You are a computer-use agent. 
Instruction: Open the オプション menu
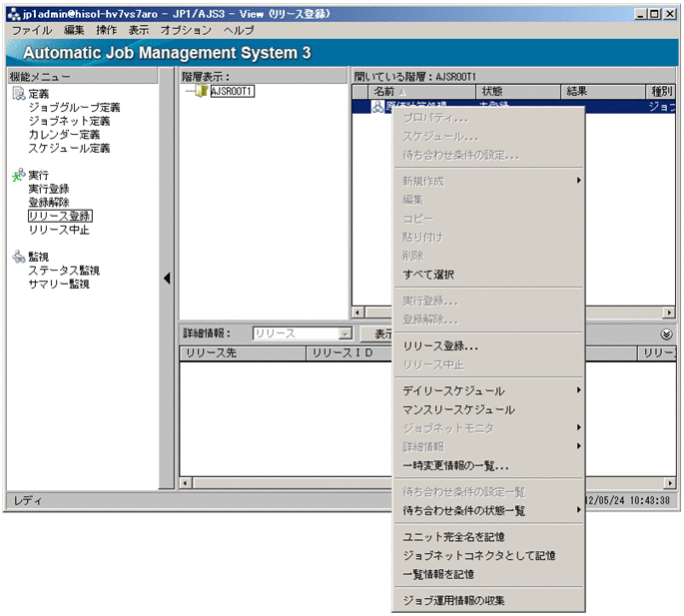point(186,30)
